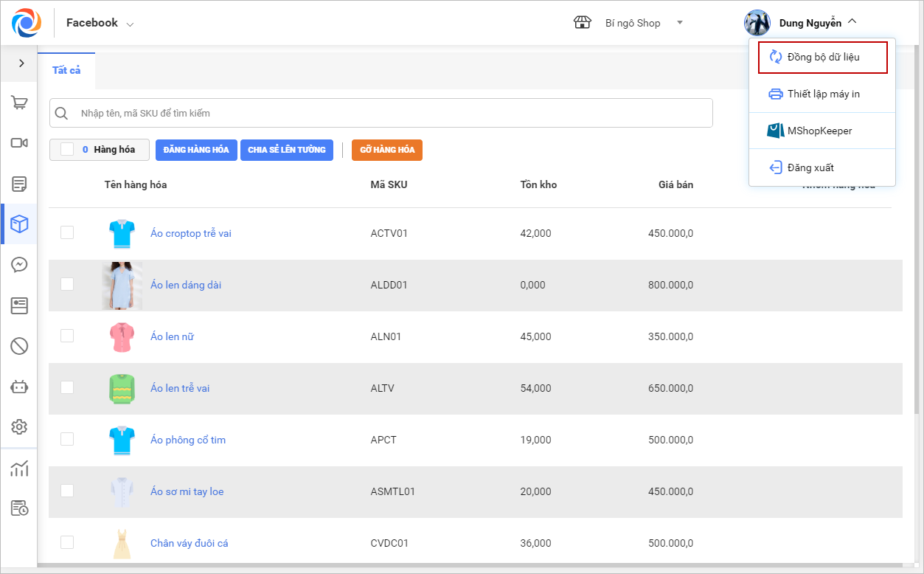Choose Đồng bộ dữ liệu menu item
The height and width of the screenshot is (574, 924).
[822, 58]
